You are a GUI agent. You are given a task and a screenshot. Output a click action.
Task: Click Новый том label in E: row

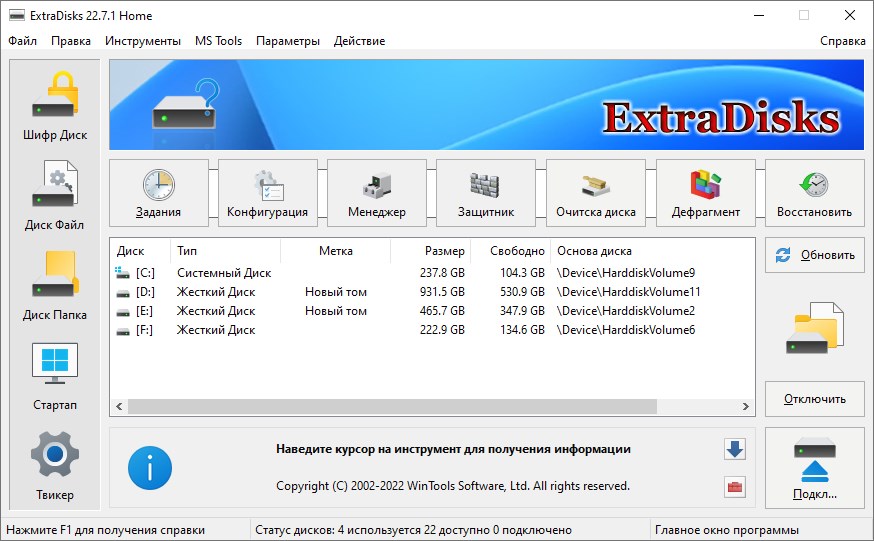(x=336, y=311)
